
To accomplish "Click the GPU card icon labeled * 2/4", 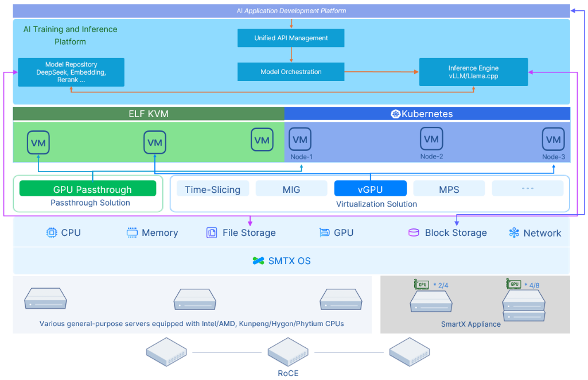I will click(x=422, y=284).
